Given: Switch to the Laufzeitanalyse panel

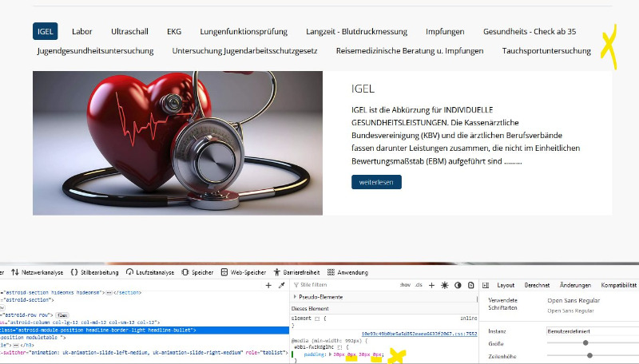Looking at the screenshot, I should click(x=150, y=272).
